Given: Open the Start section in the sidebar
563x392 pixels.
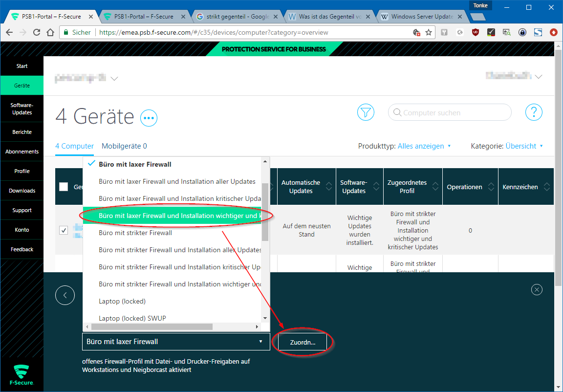Looking at the screenshot, I should [22, 66].
